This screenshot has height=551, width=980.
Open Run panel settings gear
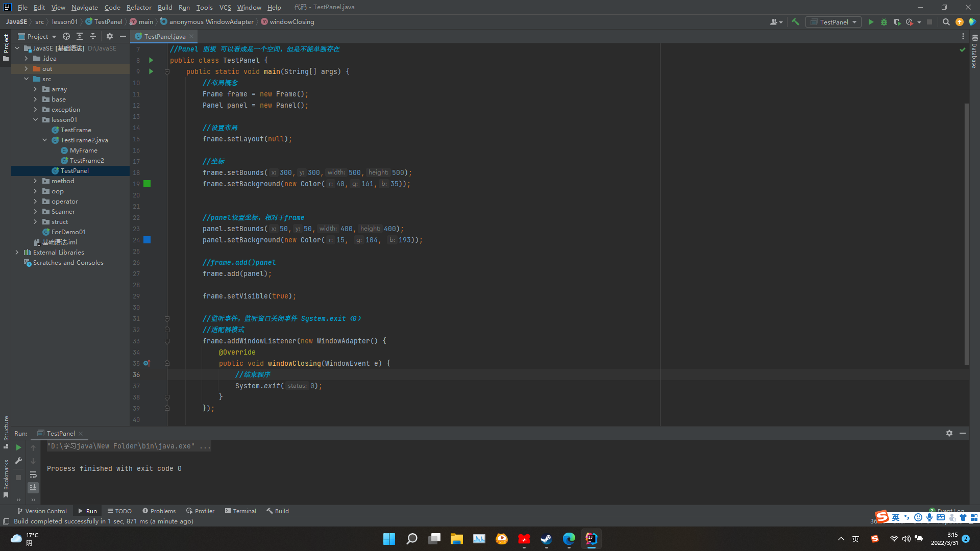coord(949,433)
